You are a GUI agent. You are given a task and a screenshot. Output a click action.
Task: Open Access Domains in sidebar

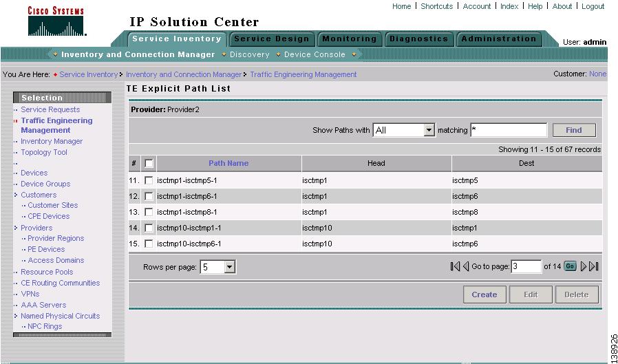tap(56, 260)
